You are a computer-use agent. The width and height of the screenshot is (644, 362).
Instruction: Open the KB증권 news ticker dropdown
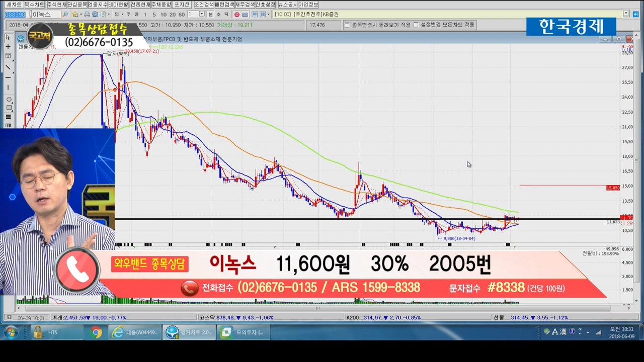click(x=626, y=14)
